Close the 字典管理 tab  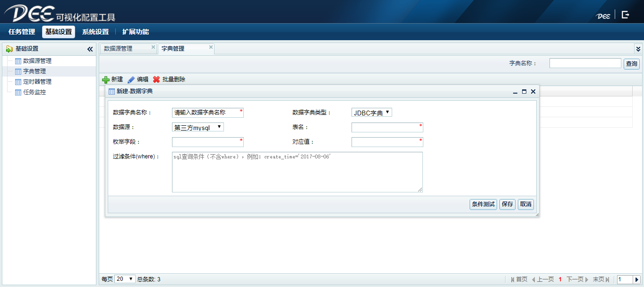click(x=211, y=47)
